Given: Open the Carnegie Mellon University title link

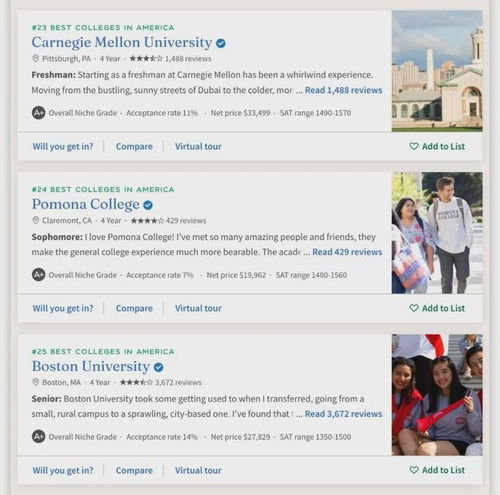Looking at the screenshot, I should pos(122,42).
